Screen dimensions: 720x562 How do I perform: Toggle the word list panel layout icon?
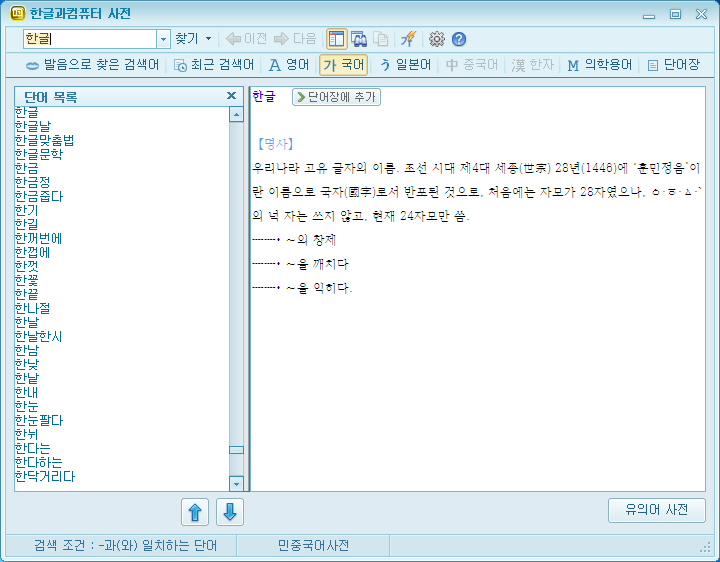click(336, 39)
